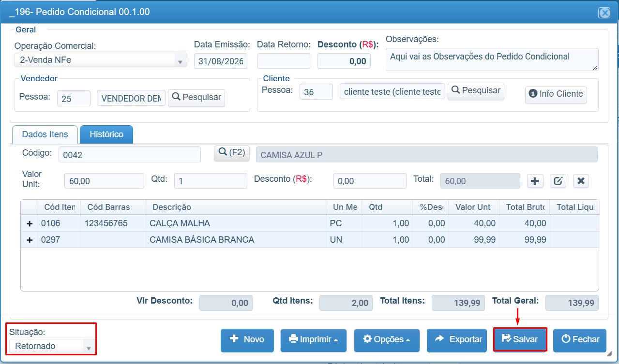Click the Novo button
Viewport: 619px width, 364px height.
(x=247, y=340)
